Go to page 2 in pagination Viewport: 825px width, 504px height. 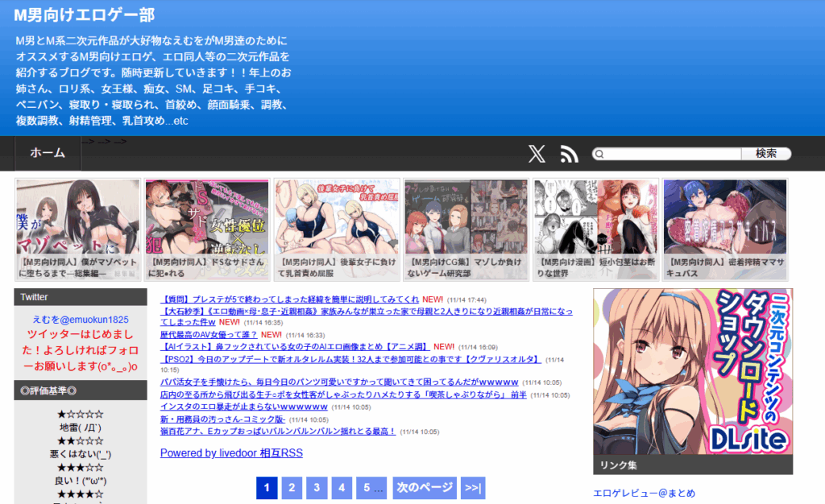292,488
